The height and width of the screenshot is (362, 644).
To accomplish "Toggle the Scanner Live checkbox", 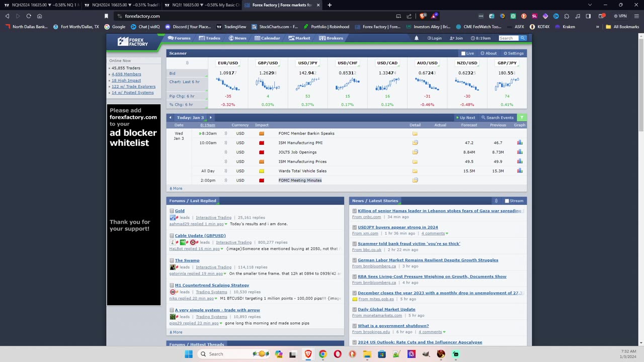I will click(463, 53).
